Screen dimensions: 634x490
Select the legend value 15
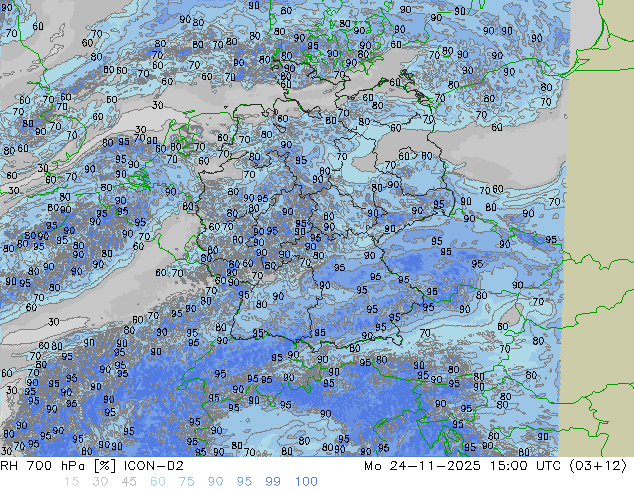pos(71,482)
